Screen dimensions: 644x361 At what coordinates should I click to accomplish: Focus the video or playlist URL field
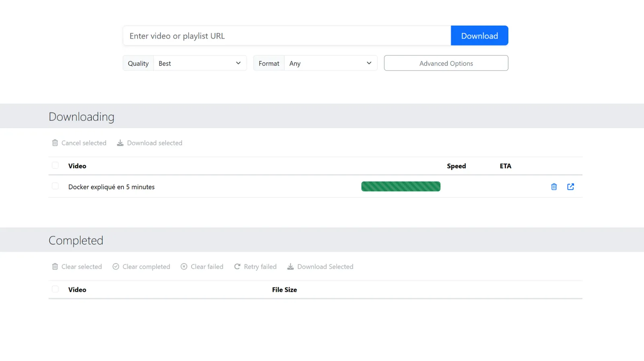287,36
